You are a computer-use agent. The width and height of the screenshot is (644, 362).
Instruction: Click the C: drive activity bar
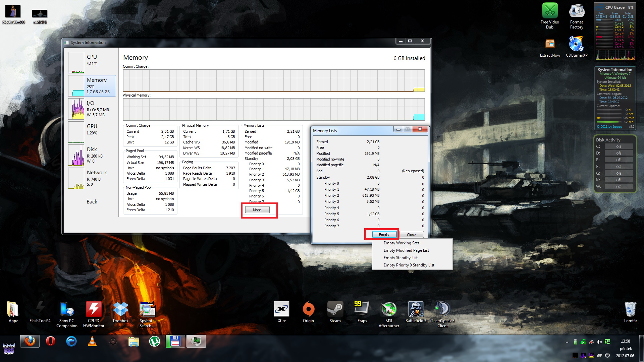click(x=619, y=146)
